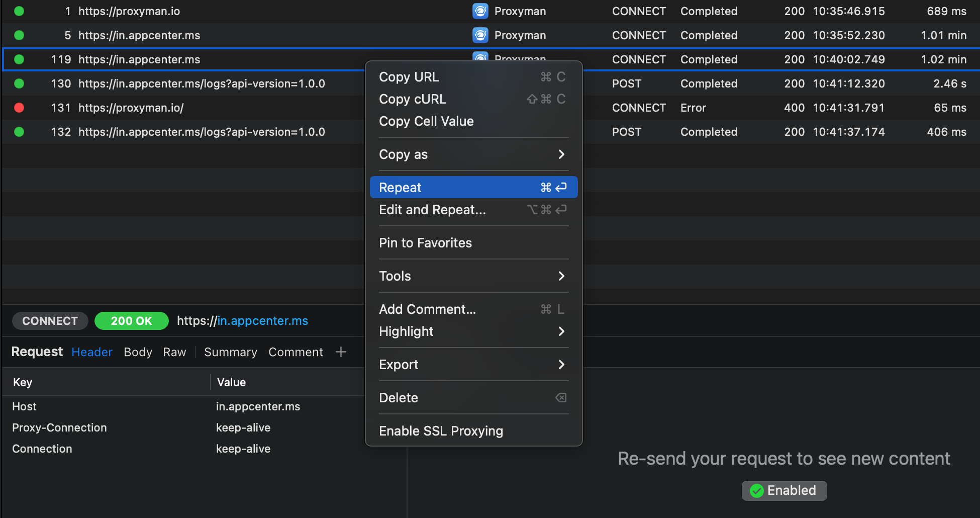Image resolution: width=980 pixels, height=518 pixels.
Task: Click Proxyman app icon in row 5
Action: point(480,35)
